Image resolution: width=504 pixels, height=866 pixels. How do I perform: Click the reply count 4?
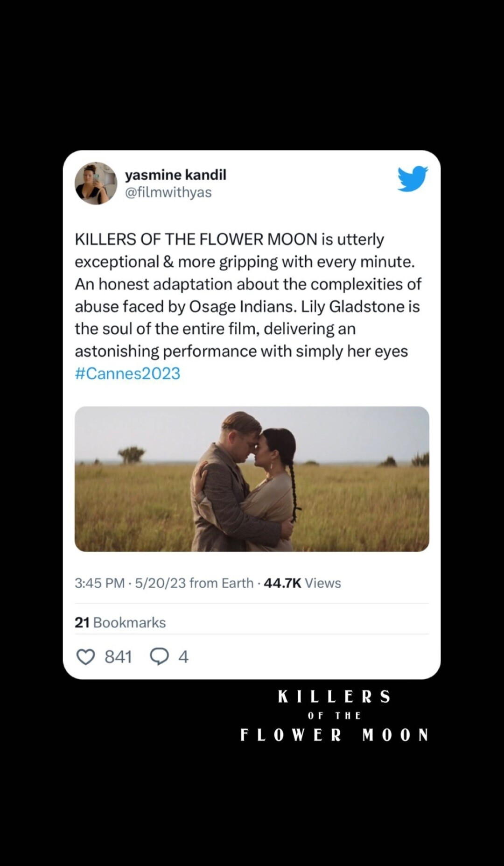click(183, 657)
